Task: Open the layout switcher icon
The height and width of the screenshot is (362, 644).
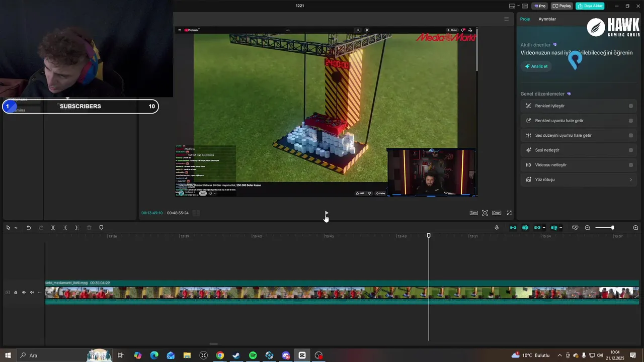Action: pyautogui.click(x=512, y=6)
